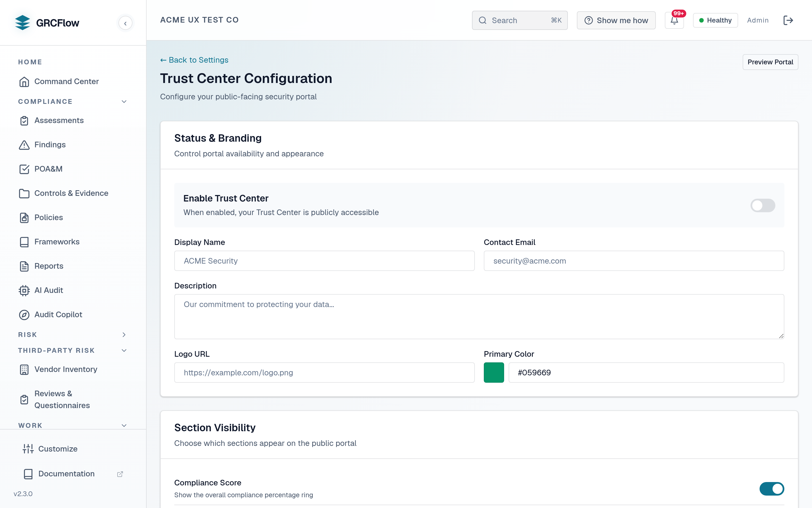Open the POA&M sidebar item
The image size is (812, 508).
73,169
